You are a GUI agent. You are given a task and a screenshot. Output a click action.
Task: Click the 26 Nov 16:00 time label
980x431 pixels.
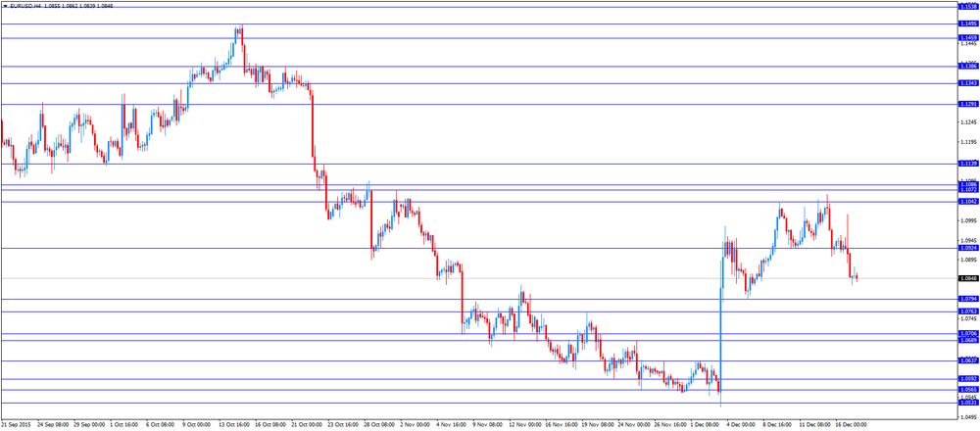[x=669, y=424]
